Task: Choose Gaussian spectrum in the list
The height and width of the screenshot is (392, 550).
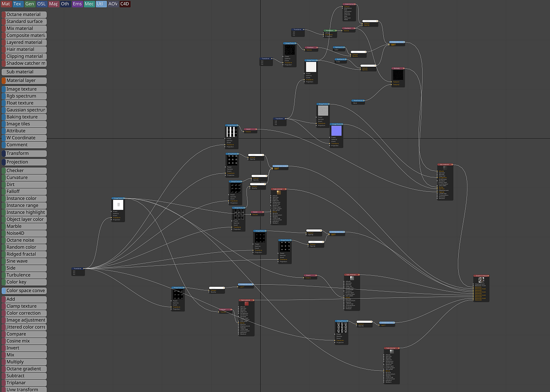Action: coord(24,110)
